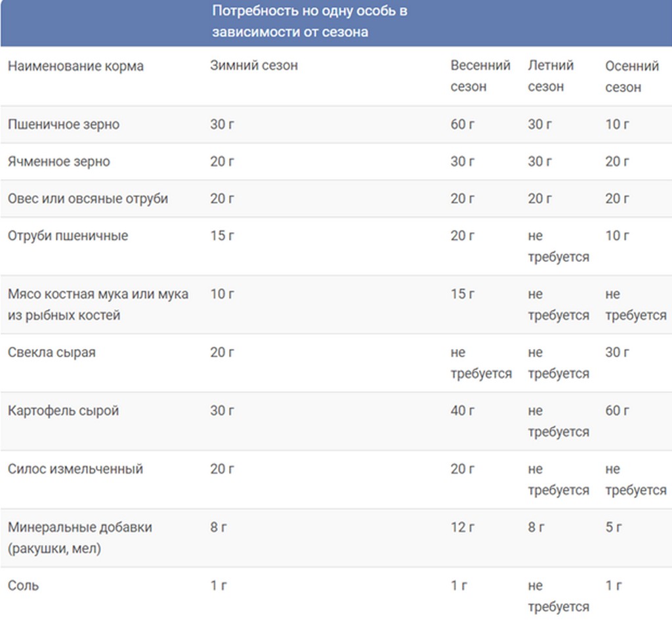
Task: Click the 'Силос измельченный' row label
Action: click(x=75, y=469)
